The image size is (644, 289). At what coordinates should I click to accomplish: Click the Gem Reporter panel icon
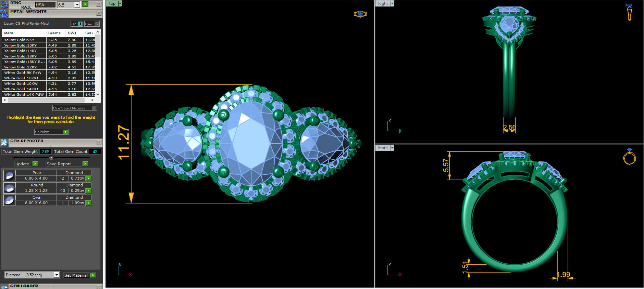click(4, 143)
